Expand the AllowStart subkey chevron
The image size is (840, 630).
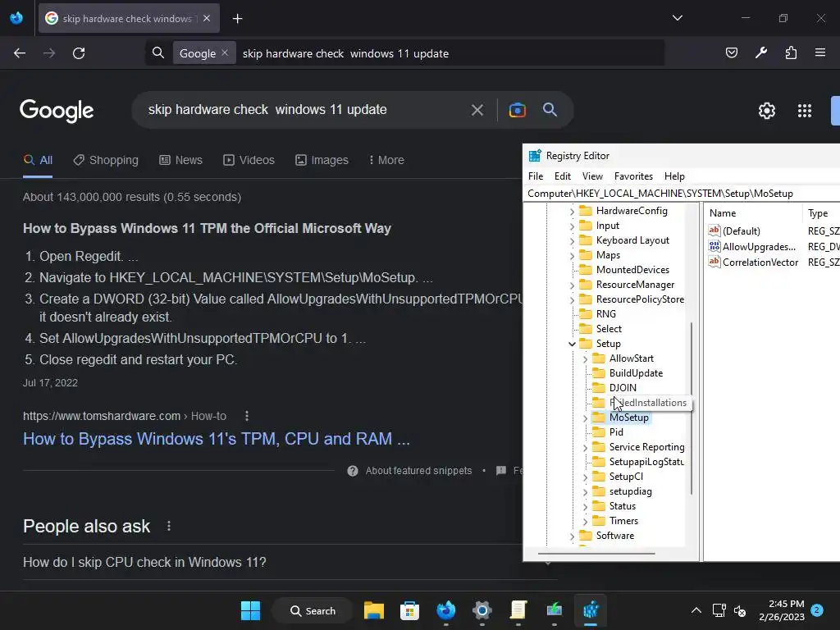click(585, 359)
